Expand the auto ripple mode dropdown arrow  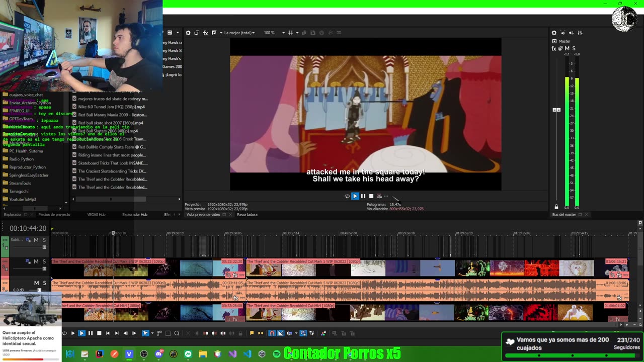coord(296,334)
